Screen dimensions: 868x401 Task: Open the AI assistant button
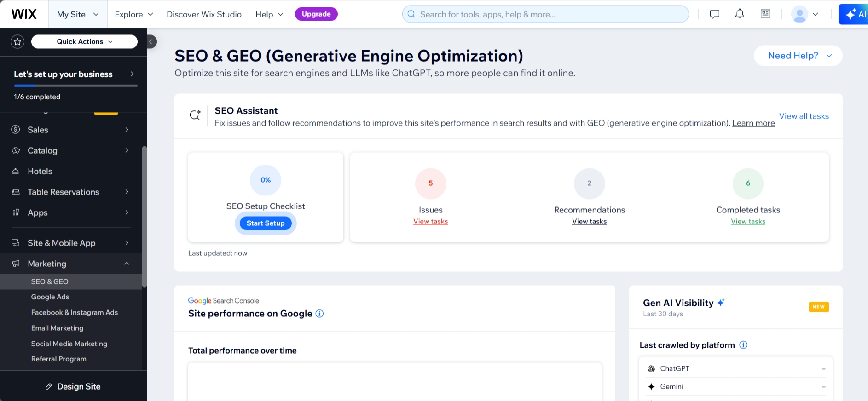point(855,14)
